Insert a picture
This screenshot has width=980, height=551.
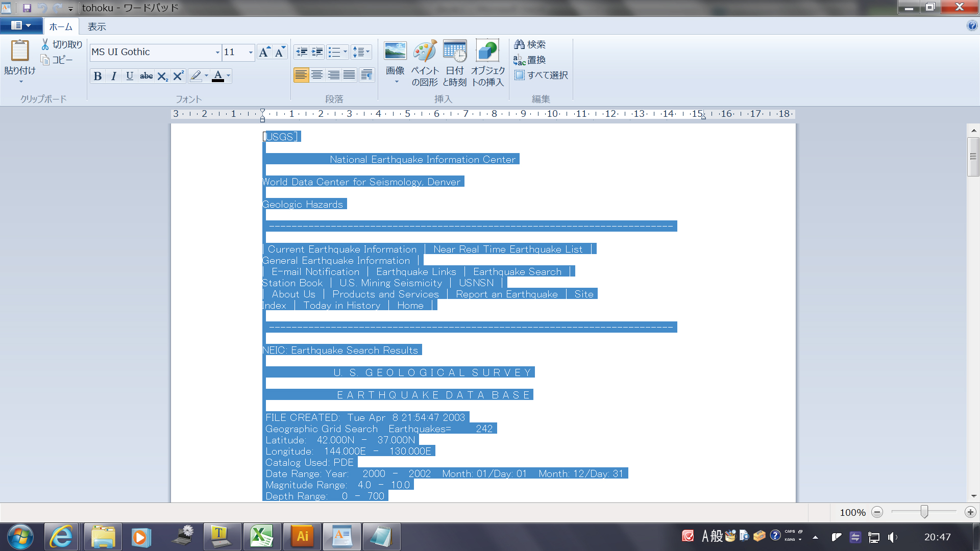395,56
